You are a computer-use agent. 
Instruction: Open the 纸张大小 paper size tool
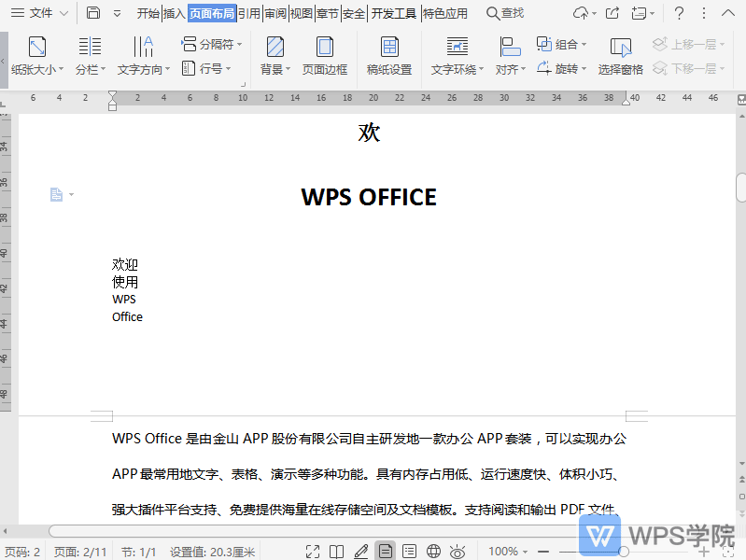[x=37, y=56]
